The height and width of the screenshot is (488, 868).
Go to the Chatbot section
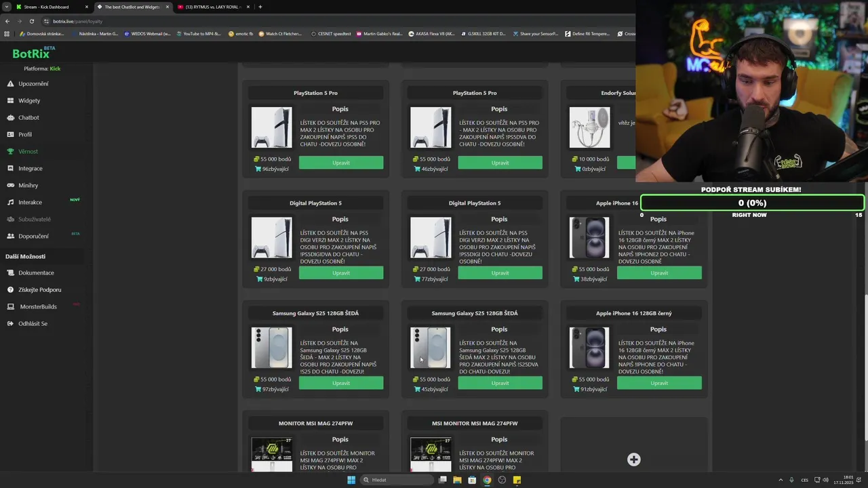(28, 117)
